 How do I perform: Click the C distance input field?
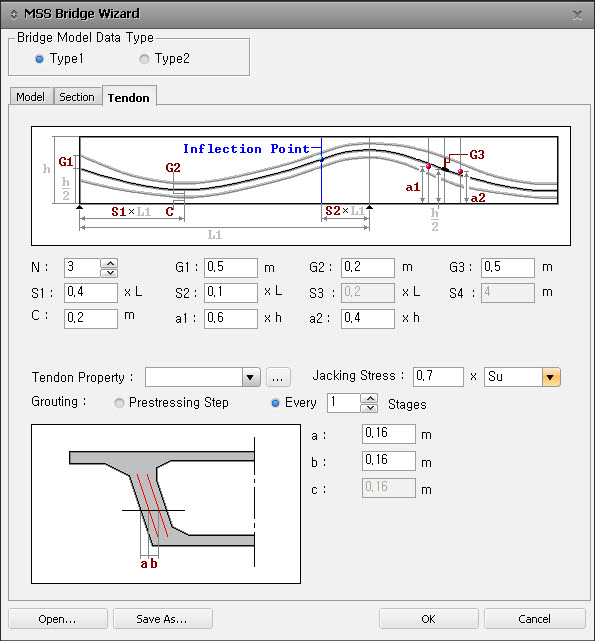coord(91,318)
